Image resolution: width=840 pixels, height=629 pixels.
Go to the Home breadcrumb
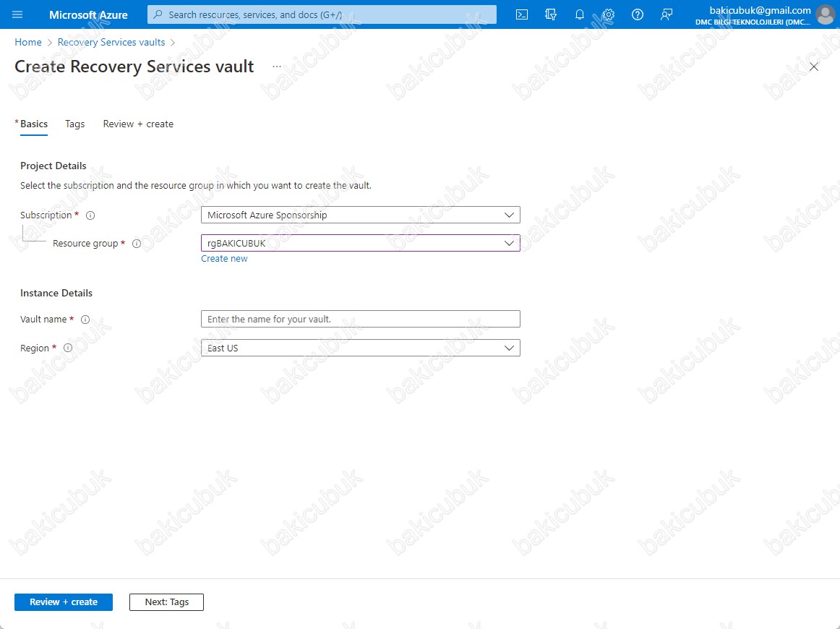(x=28, y=43)
